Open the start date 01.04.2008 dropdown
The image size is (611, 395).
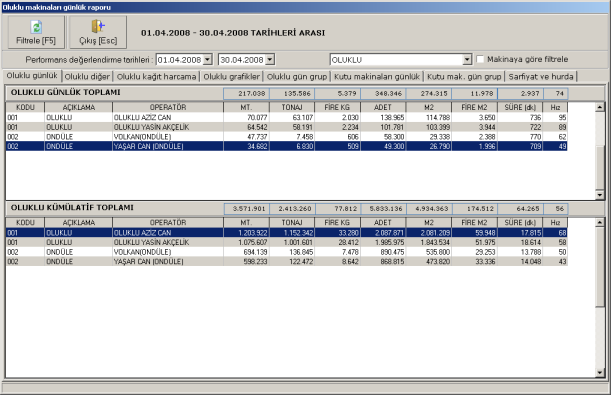pyautogui.click(x=208, y=60)
